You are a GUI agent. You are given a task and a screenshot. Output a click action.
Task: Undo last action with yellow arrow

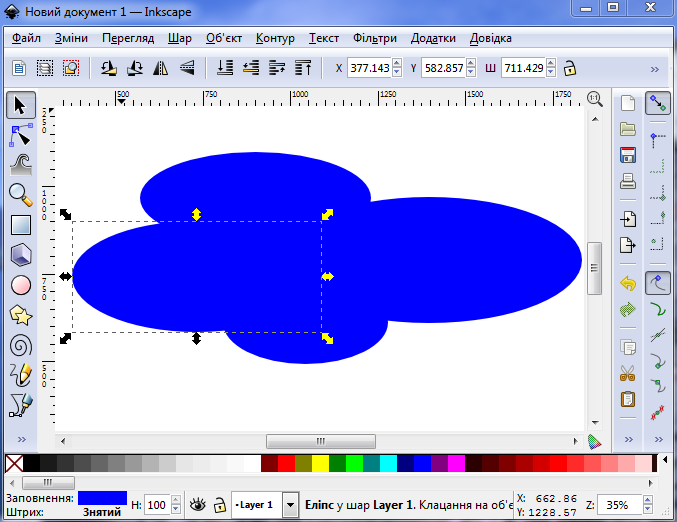tap(628, 284)
